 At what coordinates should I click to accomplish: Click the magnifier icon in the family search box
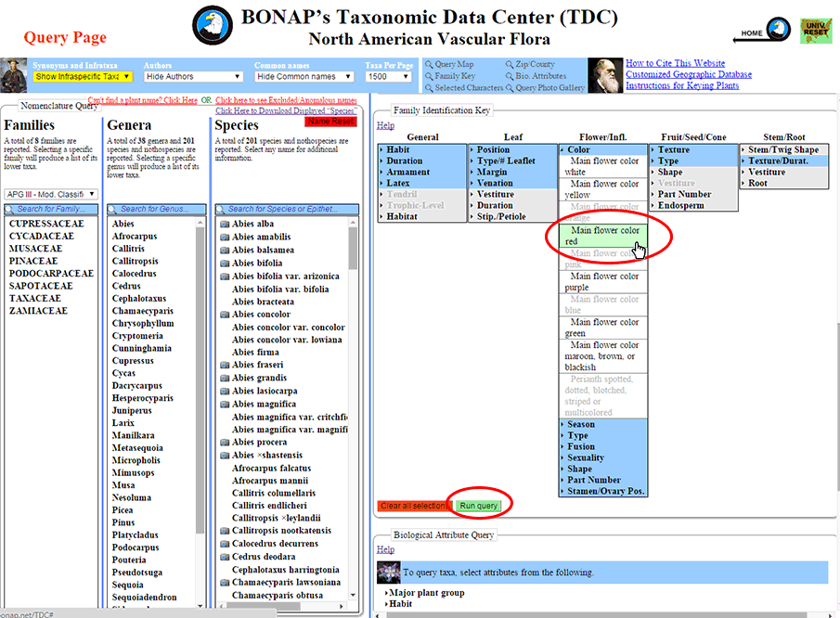[9, 210]
